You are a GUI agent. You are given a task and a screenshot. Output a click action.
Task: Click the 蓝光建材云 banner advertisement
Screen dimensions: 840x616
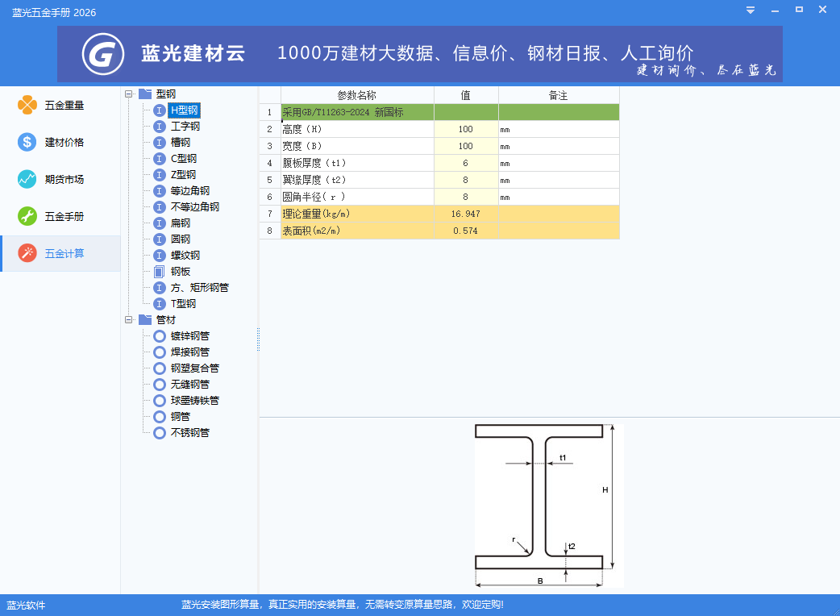click(420, 54)
